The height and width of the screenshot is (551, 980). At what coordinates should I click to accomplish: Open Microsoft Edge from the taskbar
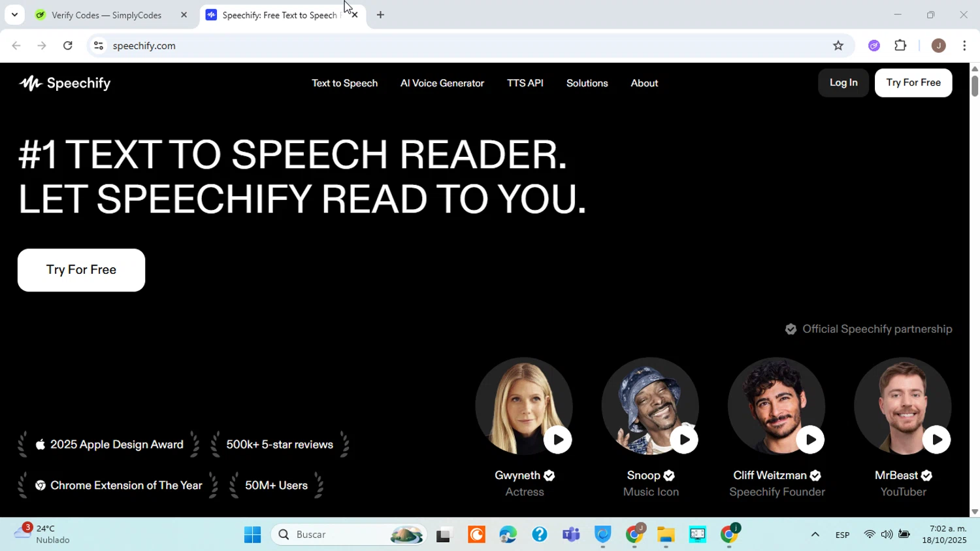point(508,535)
